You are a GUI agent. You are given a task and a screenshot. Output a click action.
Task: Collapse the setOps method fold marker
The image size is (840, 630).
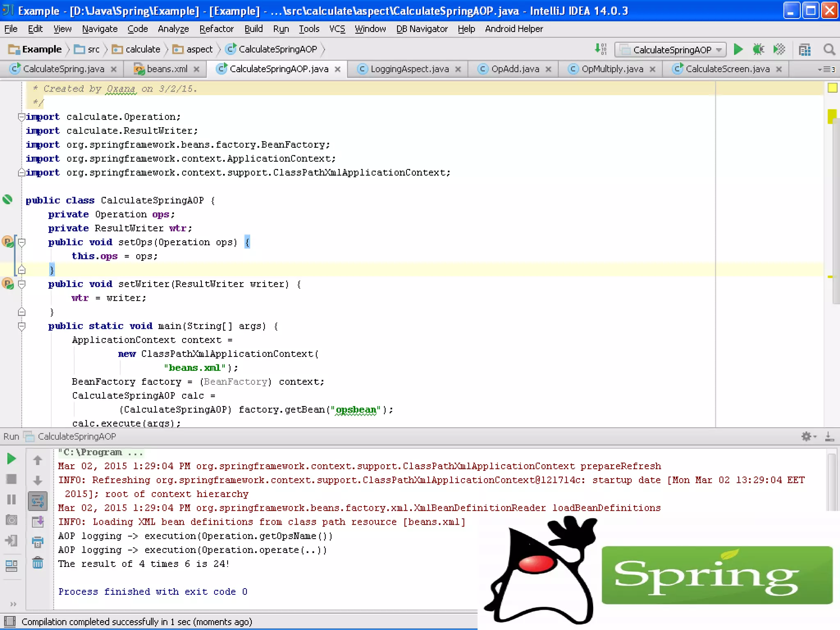(x=22, y=242)
